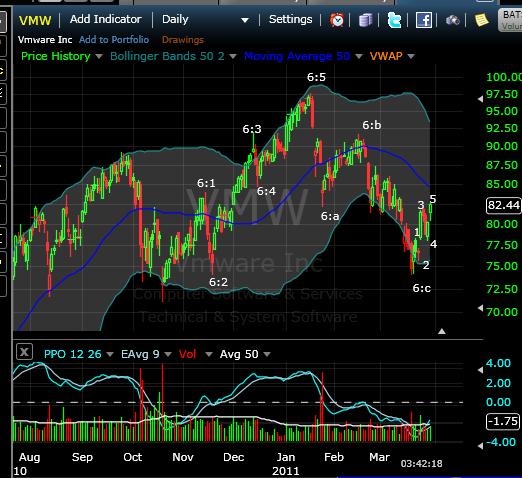Open the Drawings link
The width and height of the screenshot is (522, 478).
(183, 40)
